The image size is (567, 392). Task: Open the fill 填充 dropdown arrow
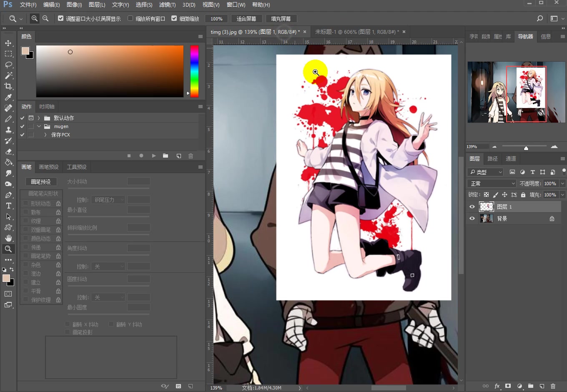pos(562,195)
